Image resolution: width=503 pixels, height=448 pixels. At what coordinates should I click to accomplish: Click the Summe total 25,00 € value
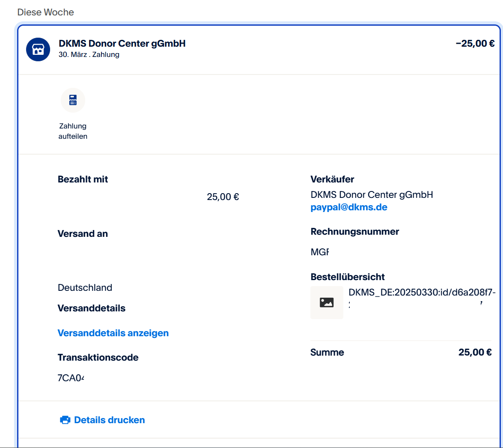[x=475, y=352]
